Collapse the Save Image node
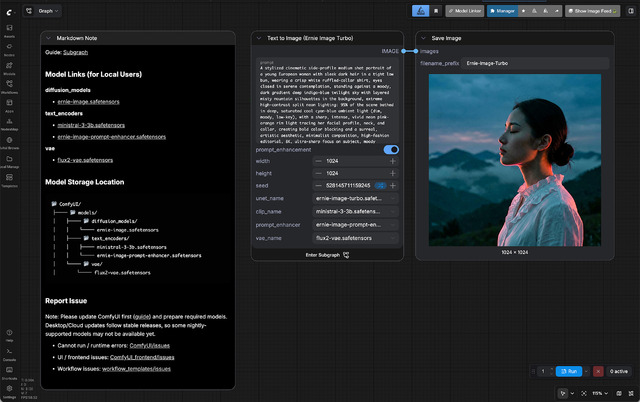 422,37
